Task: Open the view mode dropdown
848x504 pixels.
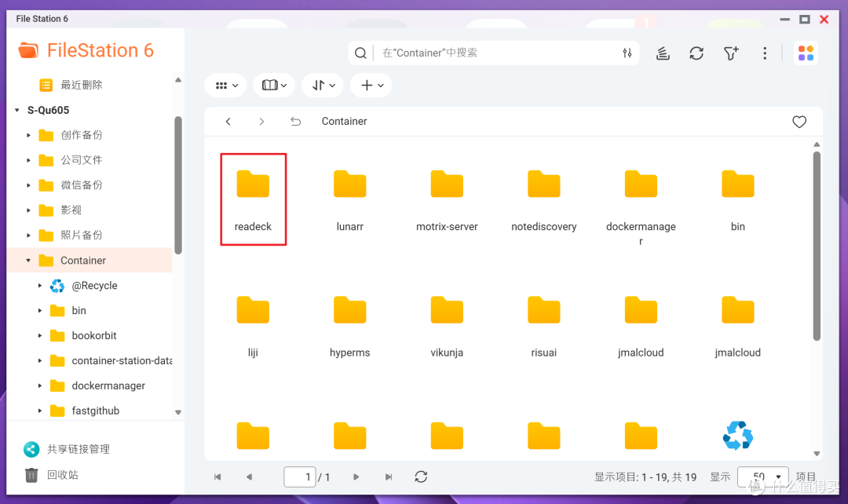Action: (x=226, y=86)
